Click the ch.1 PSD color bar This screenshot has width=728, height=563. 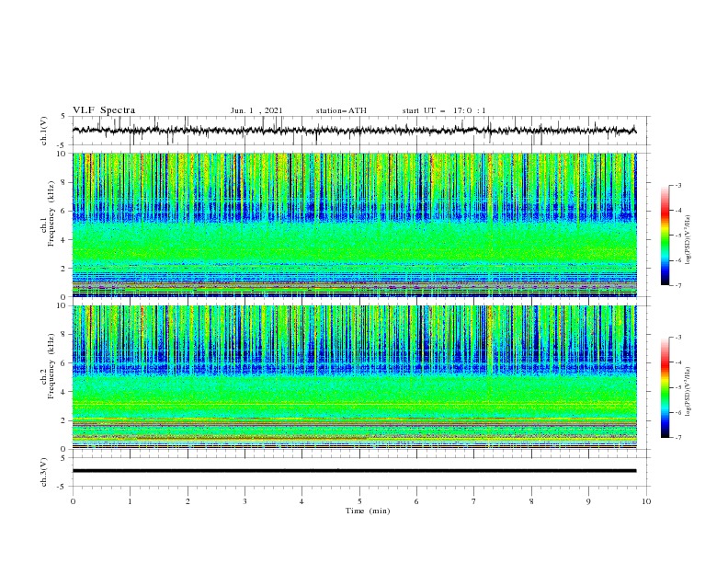665,236
